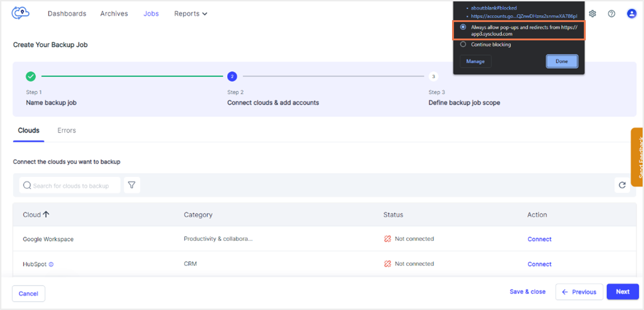Sort by Cloud column arrow

click(46, 214)
